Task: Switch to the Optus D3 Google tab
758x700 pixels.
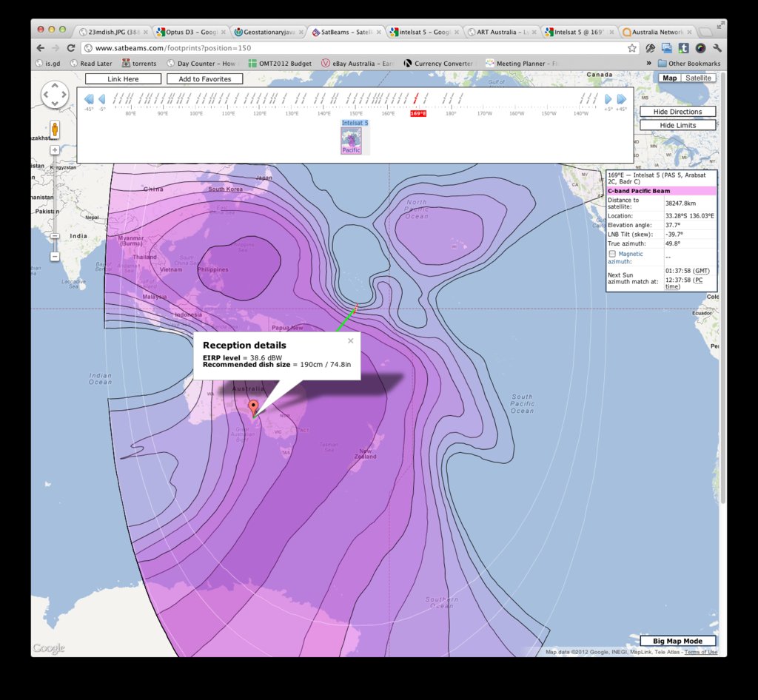Action: [190, 32]
